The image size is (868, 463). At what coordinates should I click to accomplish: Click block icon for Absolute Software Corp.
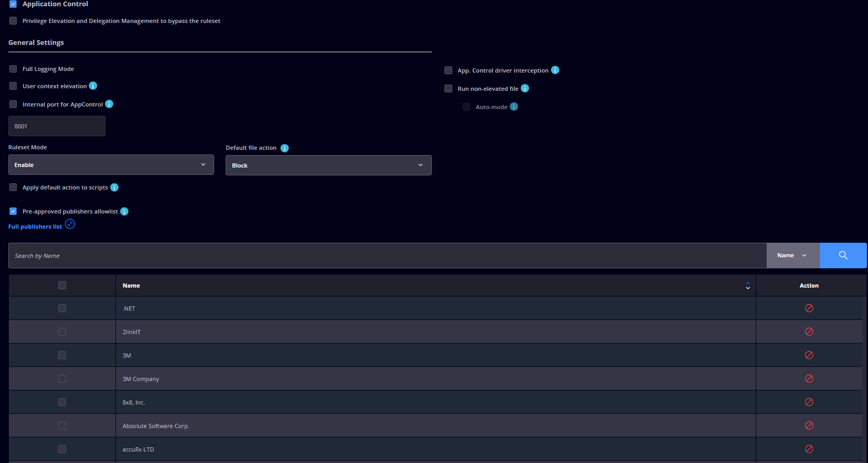coord(809,425)
